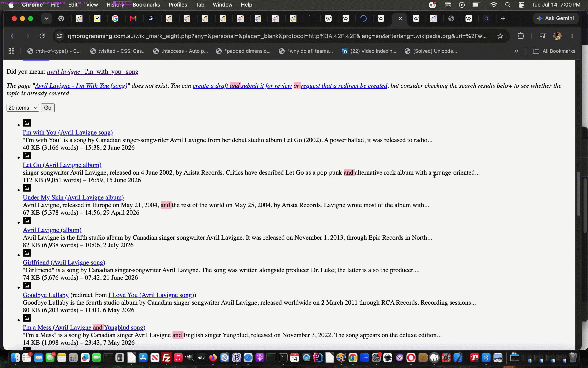Open the Goodbye Lullaby link
Image resolution: width=588 pixels, height=368 pixels.
(46, 295)
